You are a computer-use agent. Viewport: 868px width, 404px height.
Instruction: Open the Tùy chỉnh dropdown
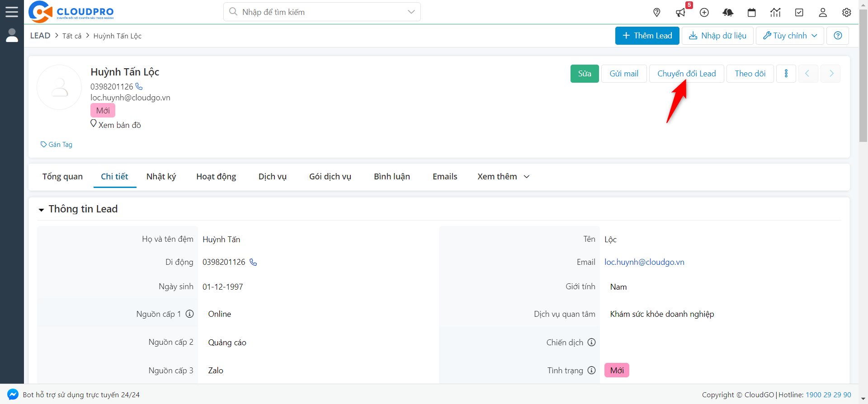[790, 36]
